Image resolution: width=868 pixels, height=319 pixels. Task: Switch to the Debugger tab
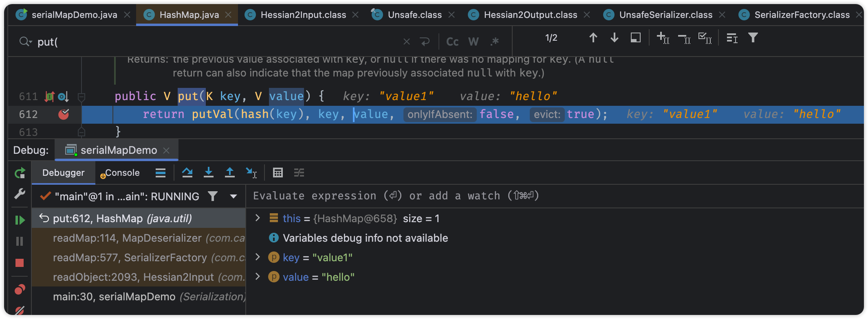64,173
